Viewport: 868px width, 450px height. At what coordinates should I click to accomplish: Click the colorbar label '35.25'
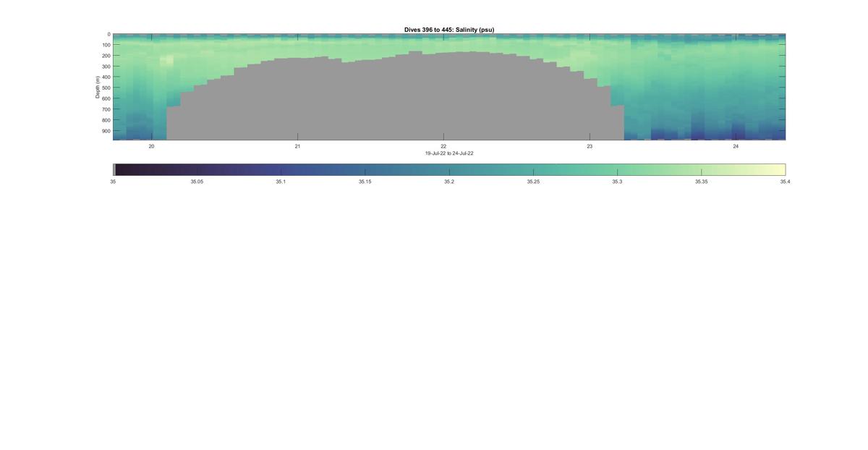click(533, 182)
